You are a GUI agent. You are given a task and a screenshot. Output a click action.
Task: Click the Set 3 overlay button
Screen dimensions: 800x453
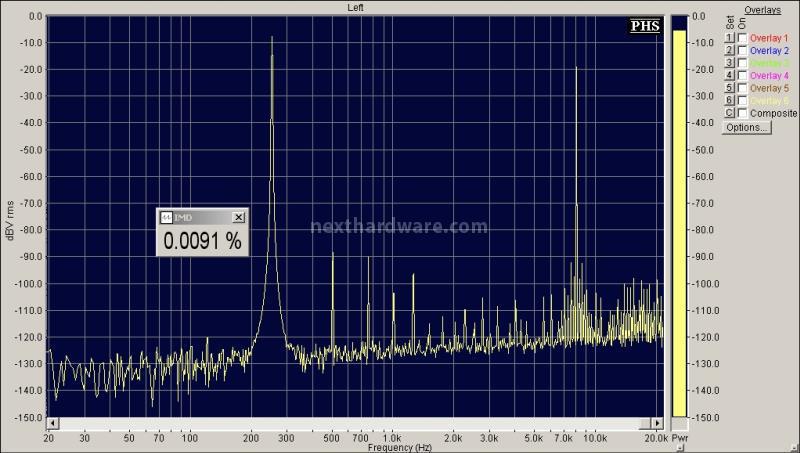coord(729,63)
